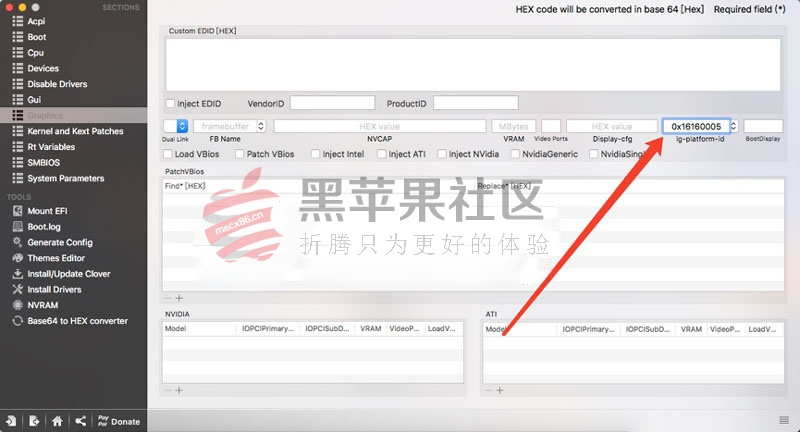Click the Kernel and Kext Patches list icon

pos(18,131)
